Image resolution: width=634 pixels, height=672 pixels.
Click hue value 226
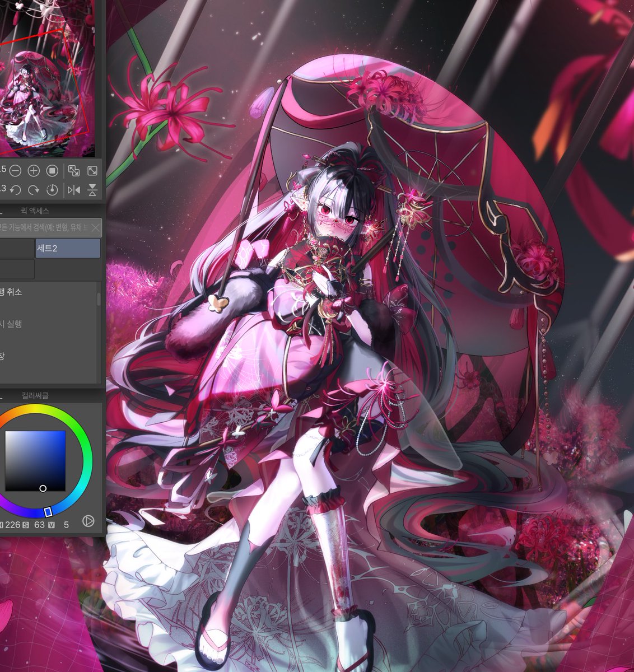click(x=13, y=525)
